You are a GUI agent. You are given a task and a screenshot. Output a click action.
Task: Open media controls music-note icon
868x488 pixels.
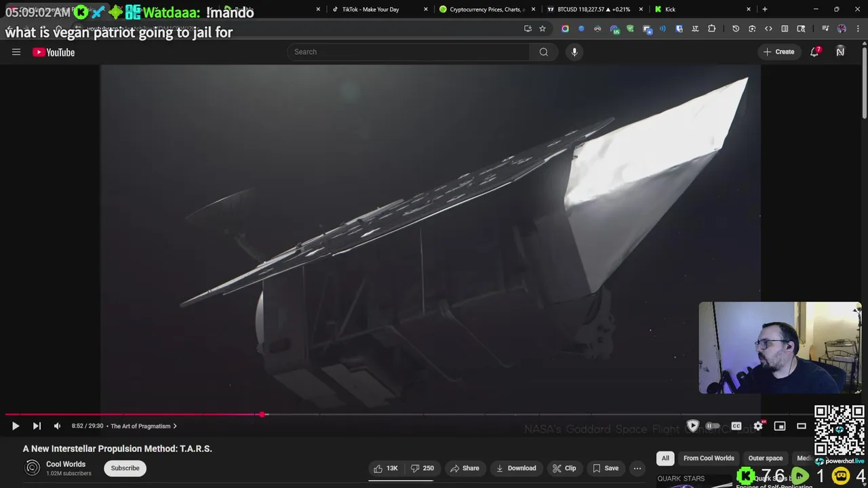(825, 28)
